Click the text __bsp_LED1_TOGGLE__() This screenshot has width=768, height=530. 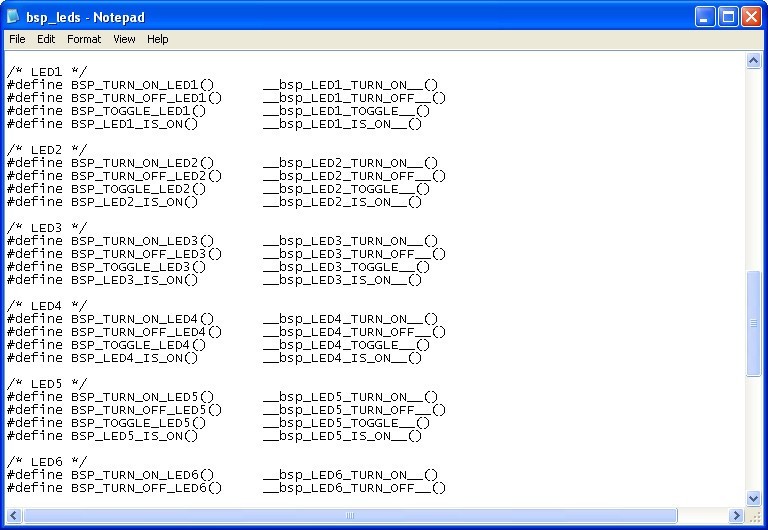346,111
